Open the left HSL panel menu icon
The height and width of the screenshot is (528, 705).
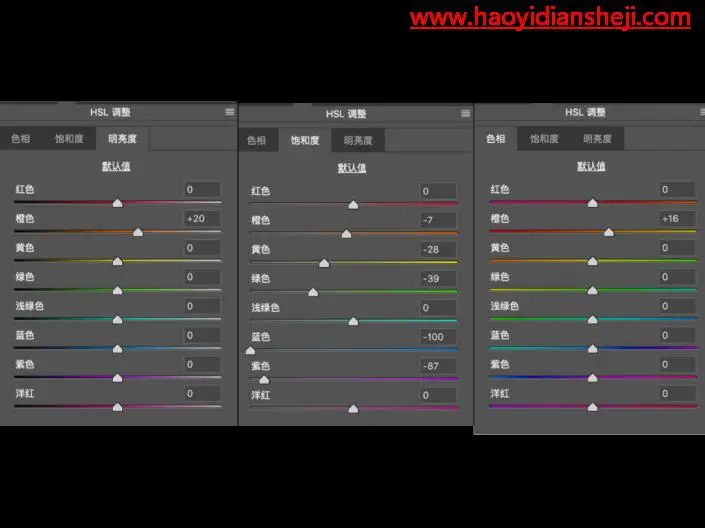pos(230,112)
